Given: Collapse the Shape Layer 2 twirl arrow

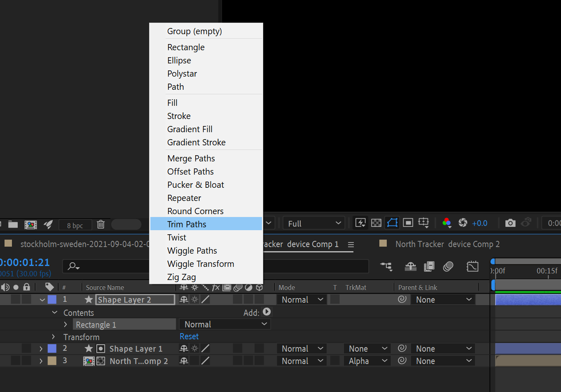Looking at the screenshot, I should pyautogui.click(x=42, y=300).
